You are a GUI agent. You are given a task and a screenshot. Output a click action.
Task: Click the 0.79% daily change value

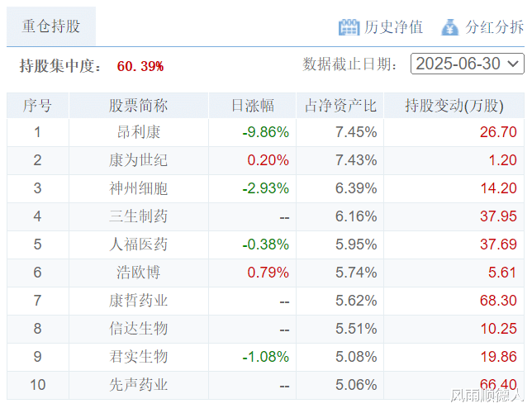tap(268, 273)
